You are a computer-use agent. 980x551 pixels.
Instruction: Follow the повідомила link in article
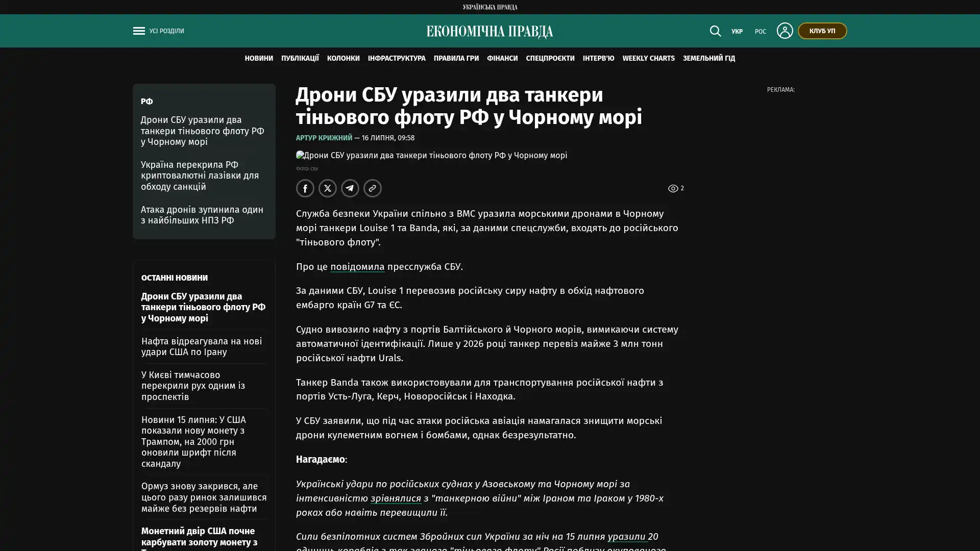[357, 266]
